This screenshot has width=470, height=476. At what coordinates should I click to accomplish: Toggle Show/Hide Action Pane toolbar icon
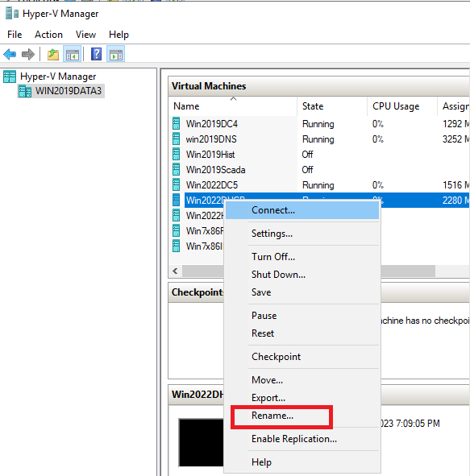pyautogui.click(x=116, y=55)
